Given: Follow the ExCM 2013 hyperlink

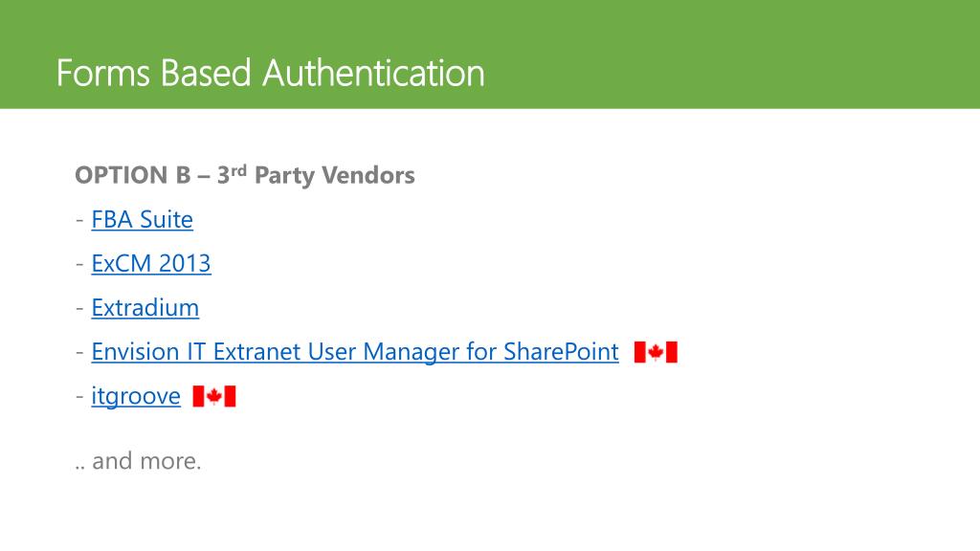Looking at the screenshot, I should (150, 264).
